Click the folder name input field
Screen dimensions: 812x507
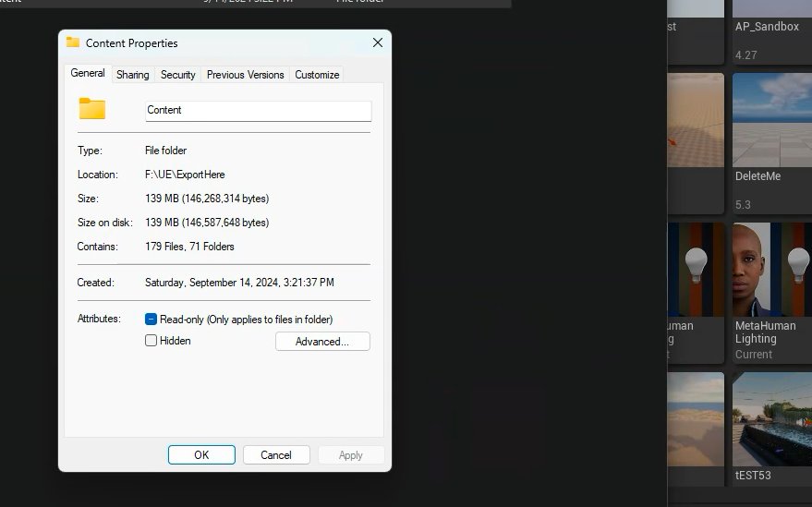pos(258,110)
